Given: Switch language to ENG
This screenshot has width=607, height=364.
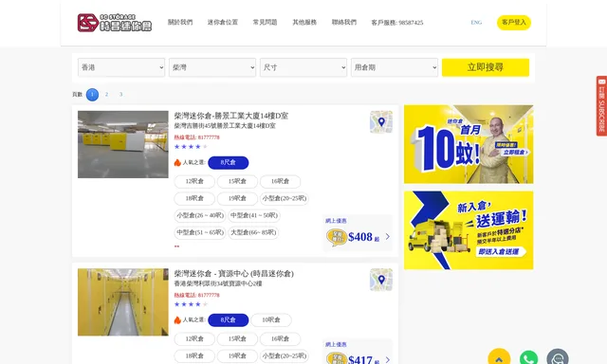Looking at the screenshot, I should click(476, 23).
